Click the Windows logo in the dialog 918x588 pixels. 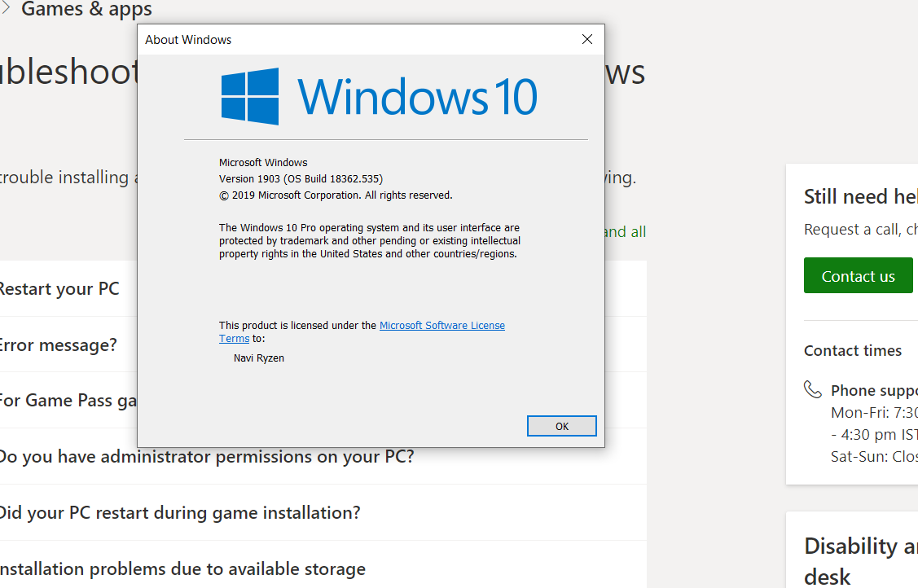(x=250, y=97)
